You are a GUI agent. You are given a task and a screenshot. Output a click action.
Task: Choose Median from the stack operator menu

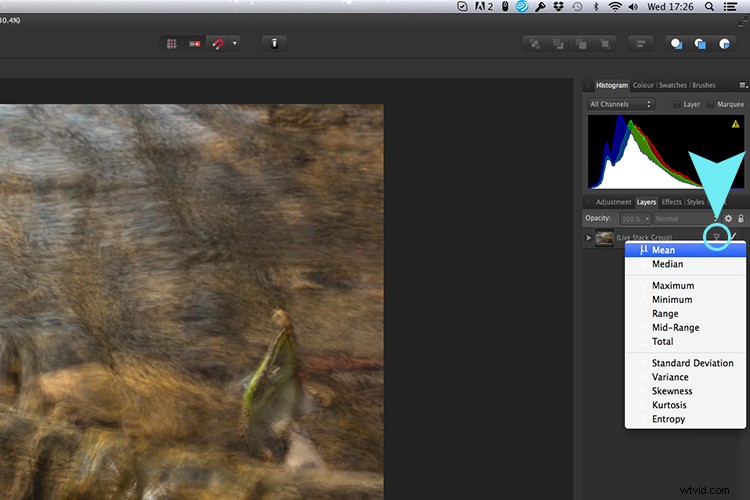685,264
